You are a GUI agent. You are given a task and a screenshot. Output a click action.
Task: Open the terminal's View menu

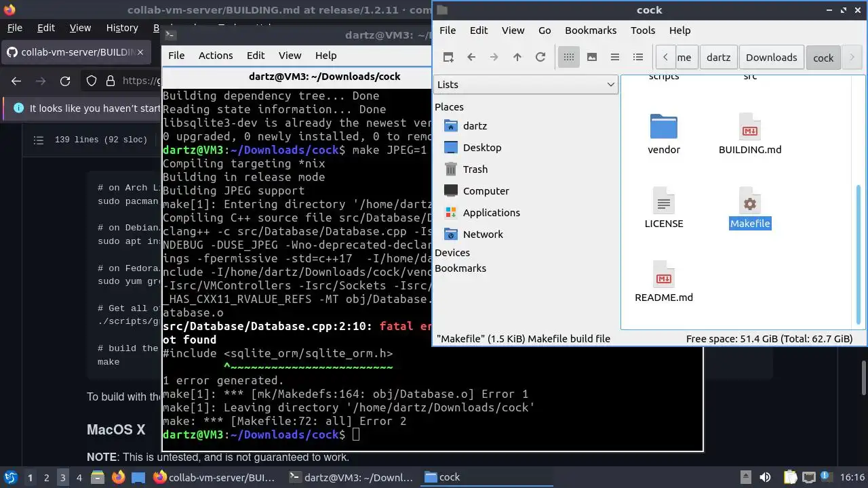click(x=290, y=56)
